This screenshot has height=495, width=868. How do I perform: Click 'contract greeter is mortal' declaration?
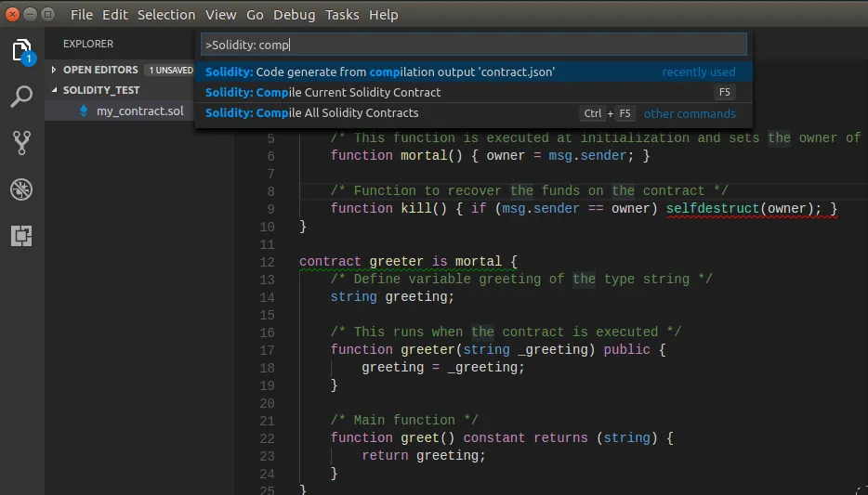409,262
